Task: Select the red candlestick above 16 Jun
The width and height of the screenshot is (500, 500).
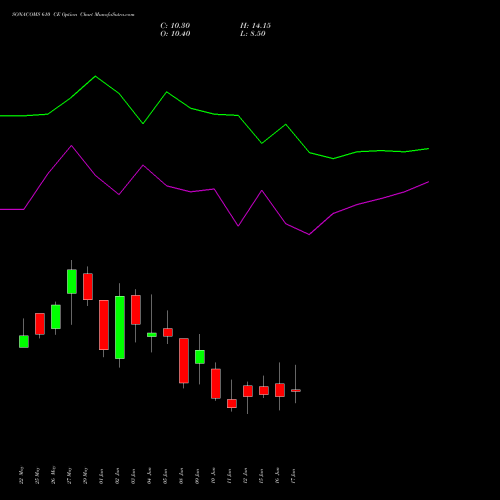Action: [280, 390]
